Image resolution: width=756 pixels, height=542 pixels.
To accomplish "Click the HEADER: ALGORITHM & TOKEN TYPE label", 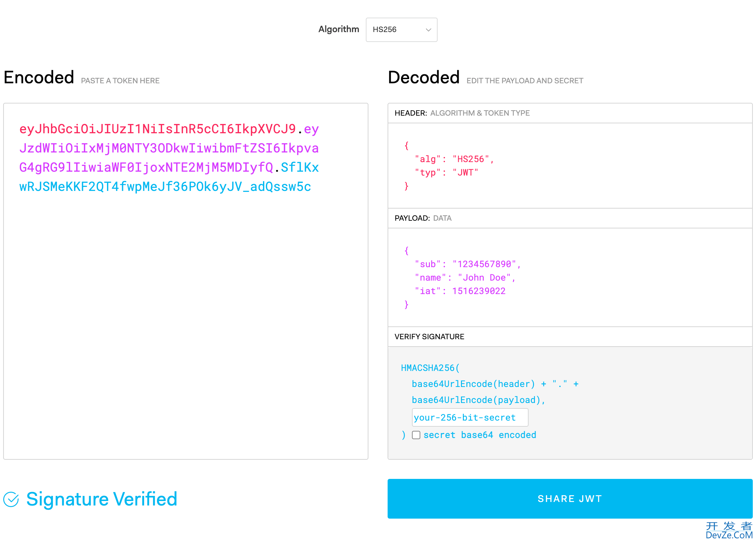I will [462, 113].
